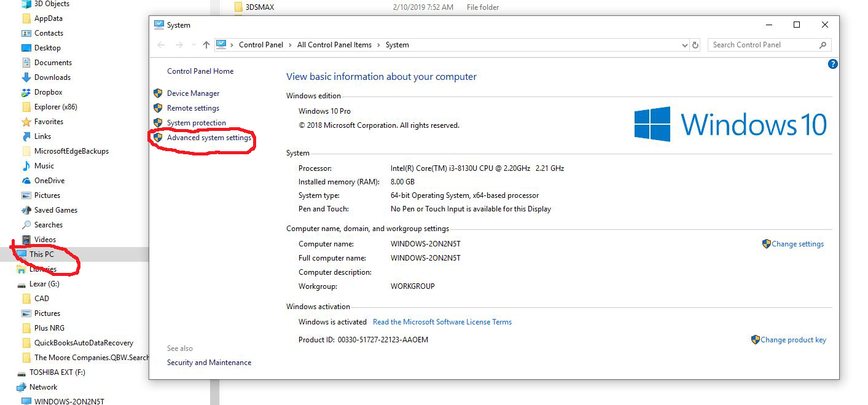Viewport: 868px width, 405px height.
Task: Read the Microsoft Software License Terms
Action: 442,322
